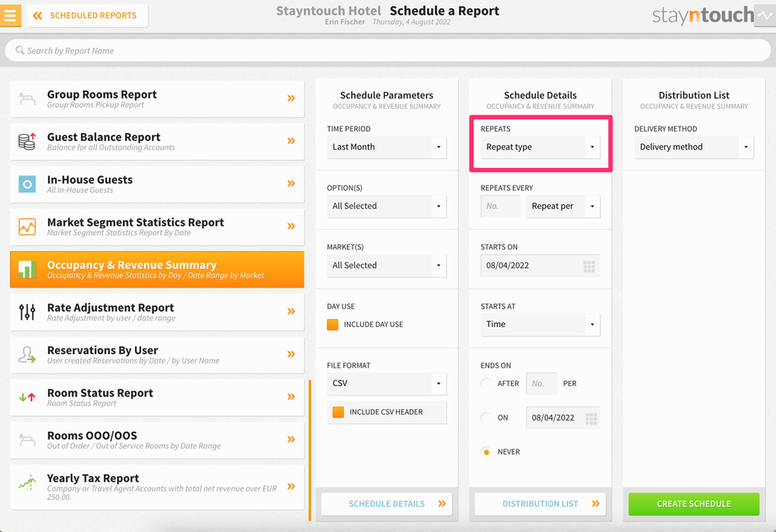Viewport: 776px width, 532px height.
Task: Open the Ends On date calendar icon
Action: (x=591, y=419)
